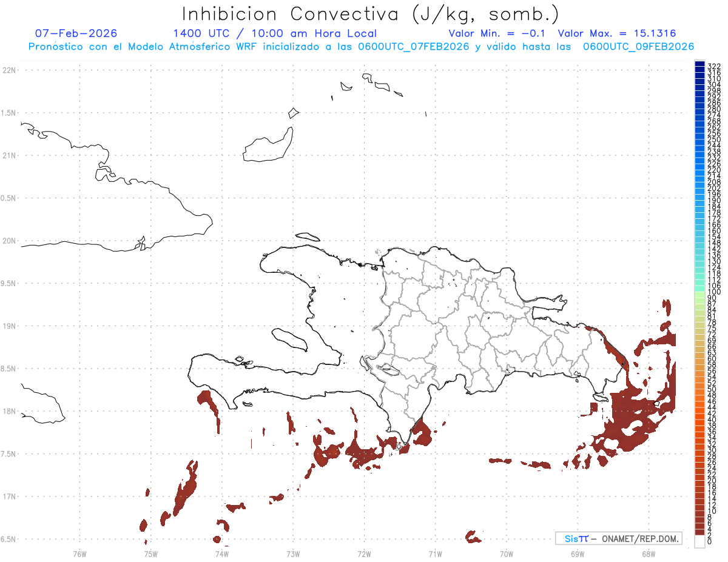Click the "22N" latitude label
Screen dimensions: 728x562
coord(8,70)
